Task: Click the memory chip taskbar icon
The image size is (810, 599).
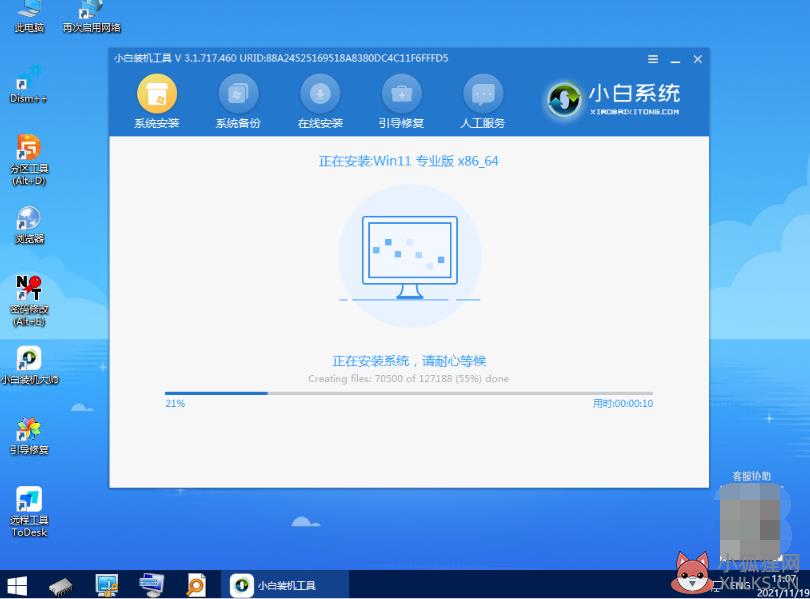Action: pyautogui.click(x=60, y=586)
